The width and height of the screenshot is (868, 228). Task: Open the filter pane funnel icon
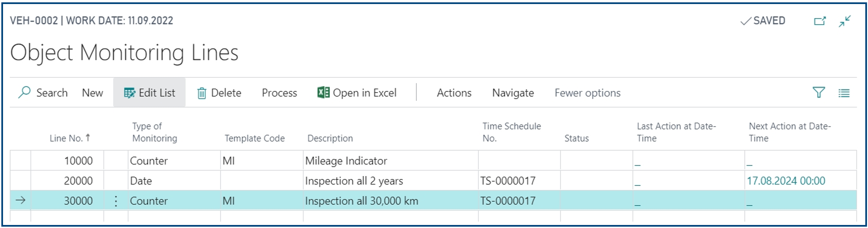(819, 92)
